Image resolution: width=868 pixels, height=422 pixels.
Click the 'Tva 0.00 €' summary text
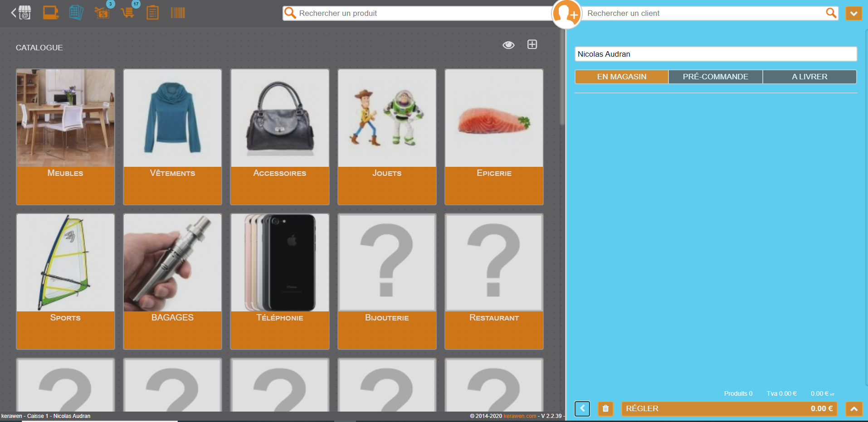coord(781,393)
